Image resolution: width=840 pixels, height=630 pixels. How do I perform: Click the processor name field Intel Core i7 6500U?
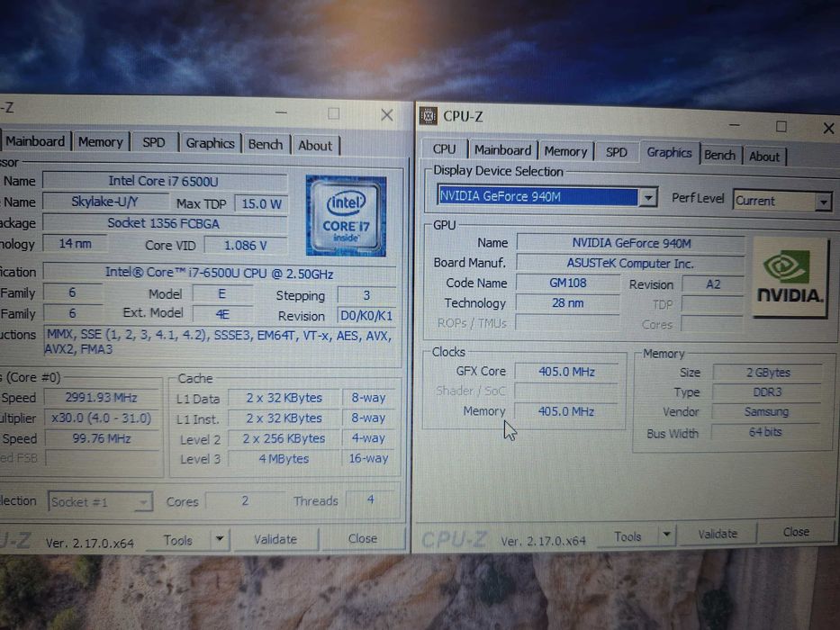165,181
